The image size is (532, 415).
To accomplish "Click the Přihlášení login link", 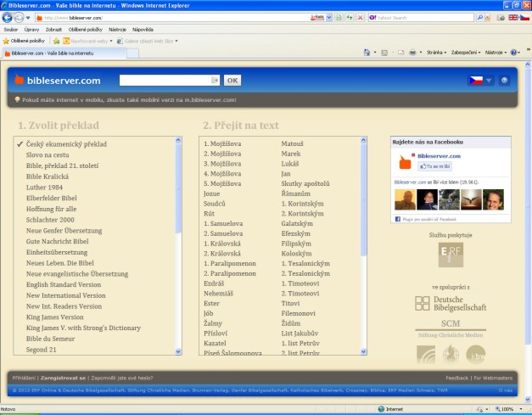I will tap(24, 378).
